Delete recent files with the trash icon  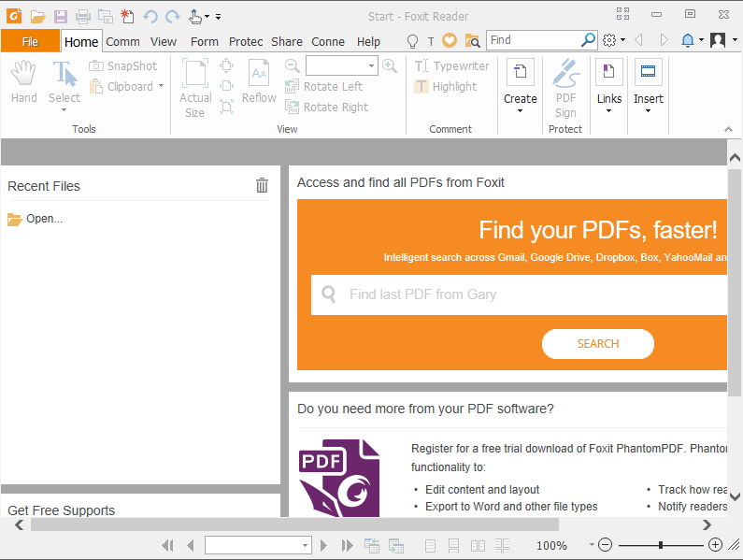[x=262, y=185]
